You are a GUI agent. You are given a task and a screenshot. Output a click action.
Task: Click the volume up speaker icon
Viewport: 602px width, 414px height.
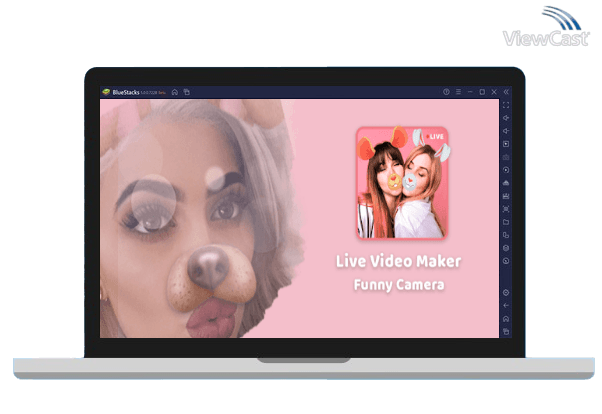pyautogui.click(x=506, y=118)
